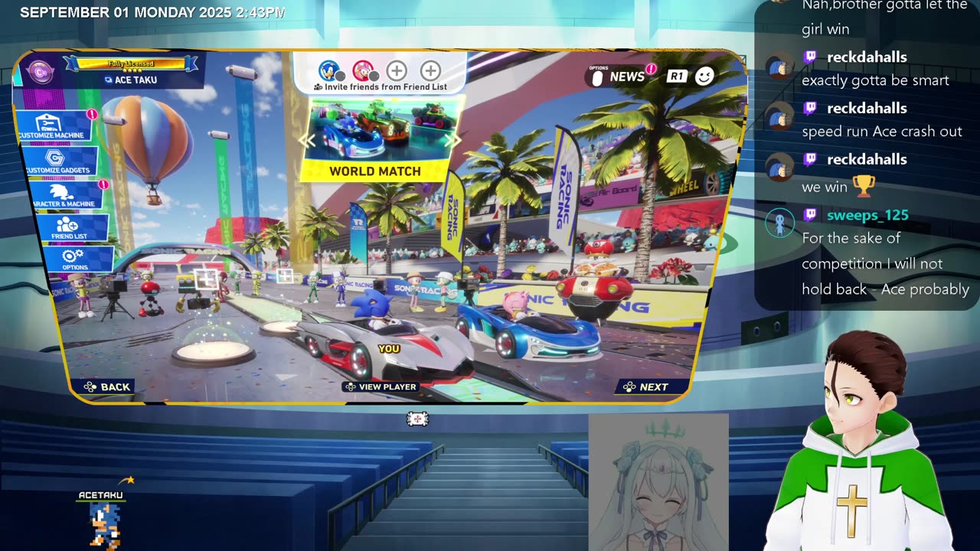Click the purple C rank badge

pyautogui.click(x=40, y=72)
